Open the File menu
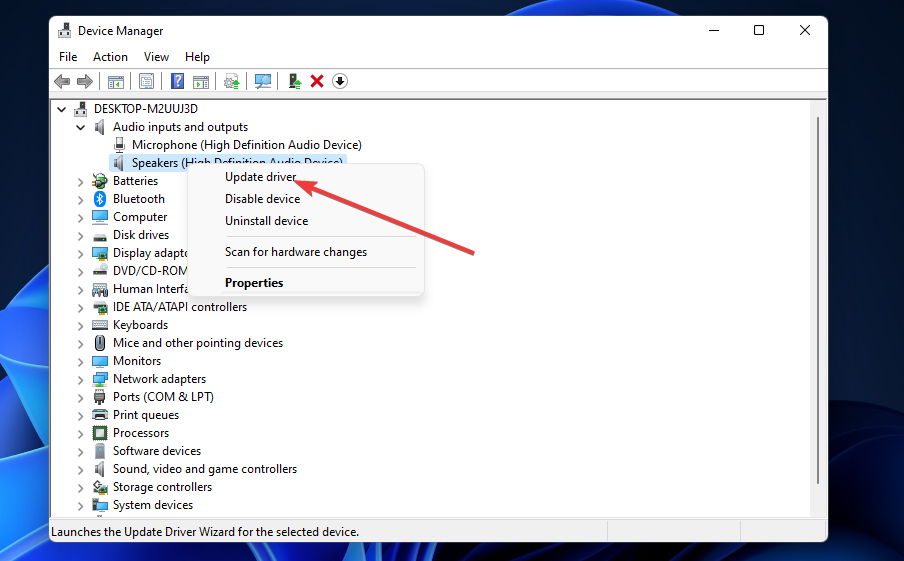Image resolution: width=904 pixels, height=561 pixels. click(68, 57)
